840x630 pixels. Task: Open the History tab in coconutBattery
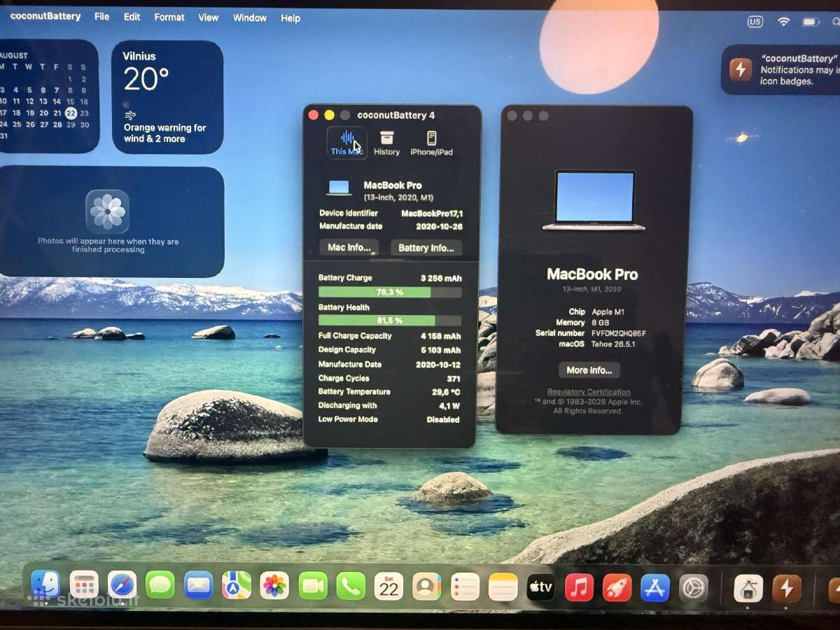click(x=386, y=143)
